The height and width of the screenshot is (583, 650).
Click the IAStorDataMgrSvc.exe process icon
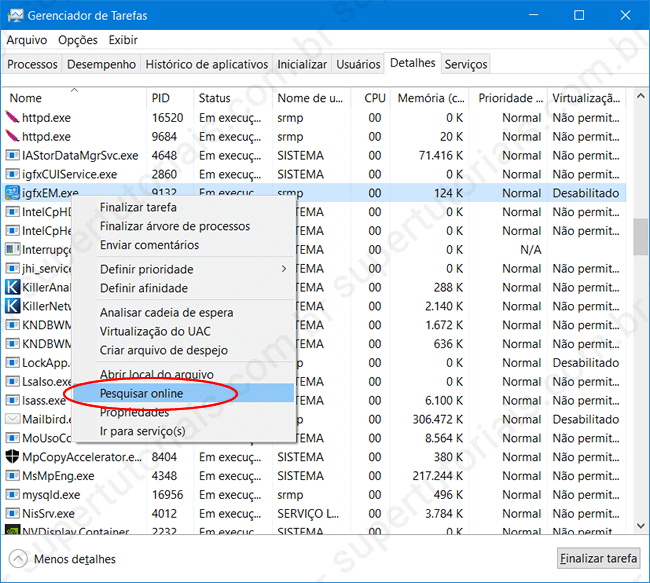pos(12,155)
